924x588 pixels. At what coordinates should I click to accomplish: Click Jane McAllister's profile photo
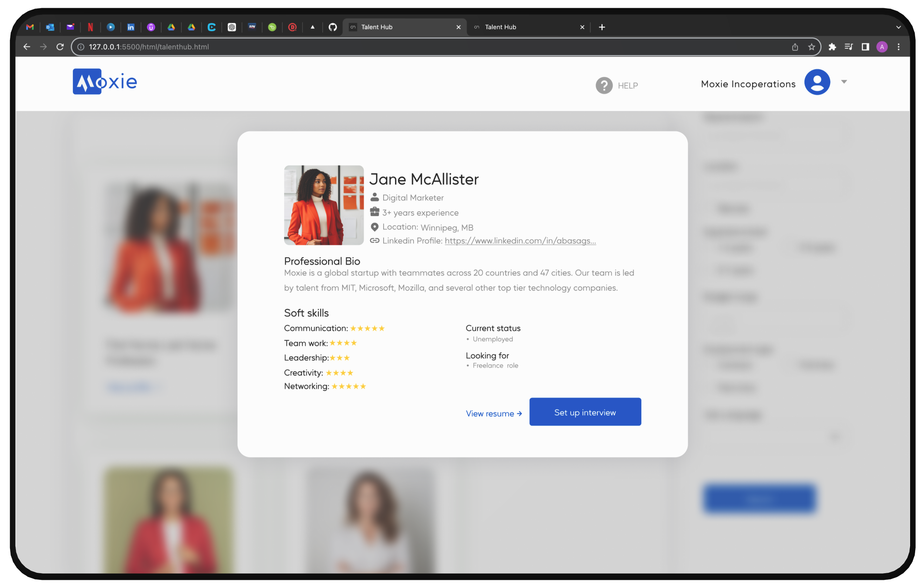(324, 205)
